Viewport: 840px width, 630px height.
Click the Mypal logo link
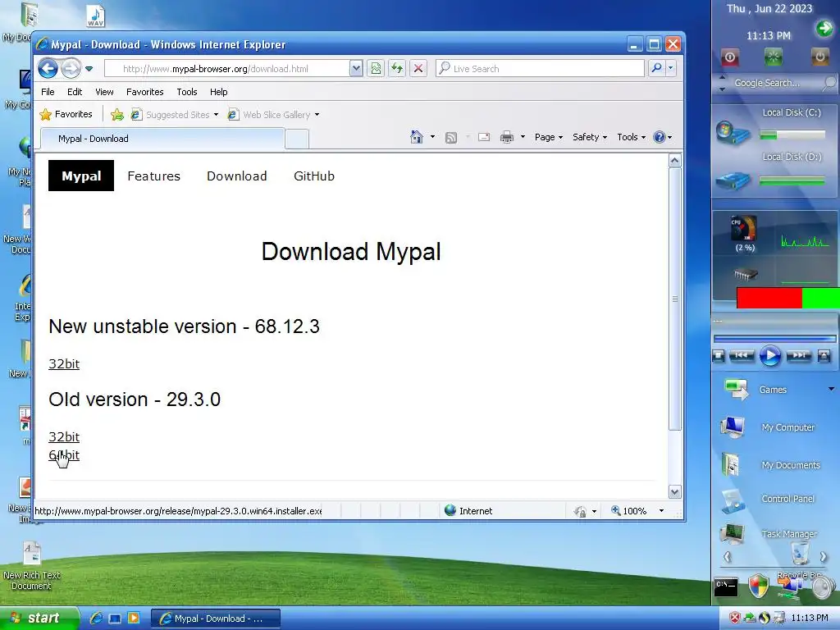pyautogui.click(x=81, y=176)
